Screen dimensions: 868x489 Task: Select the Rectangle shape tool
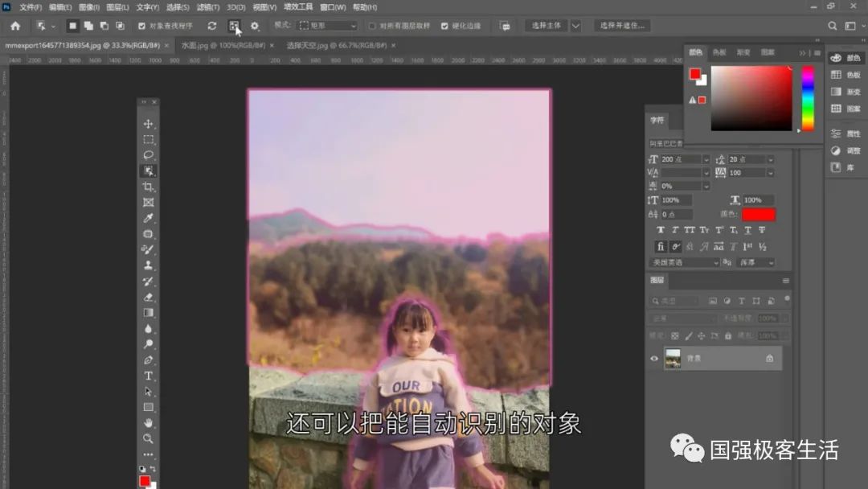click(149, 407)
